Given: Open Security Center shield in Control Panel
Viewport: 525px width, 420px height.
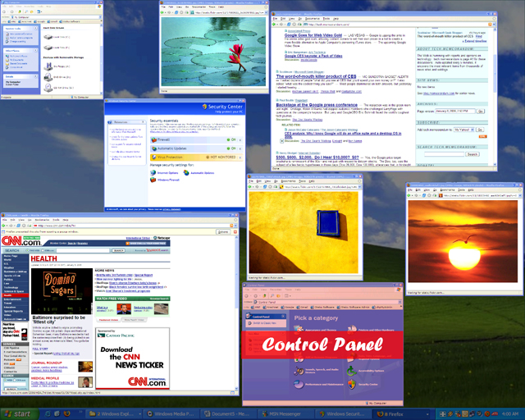Looking at the screenshot, I should (x=352, y=384).
